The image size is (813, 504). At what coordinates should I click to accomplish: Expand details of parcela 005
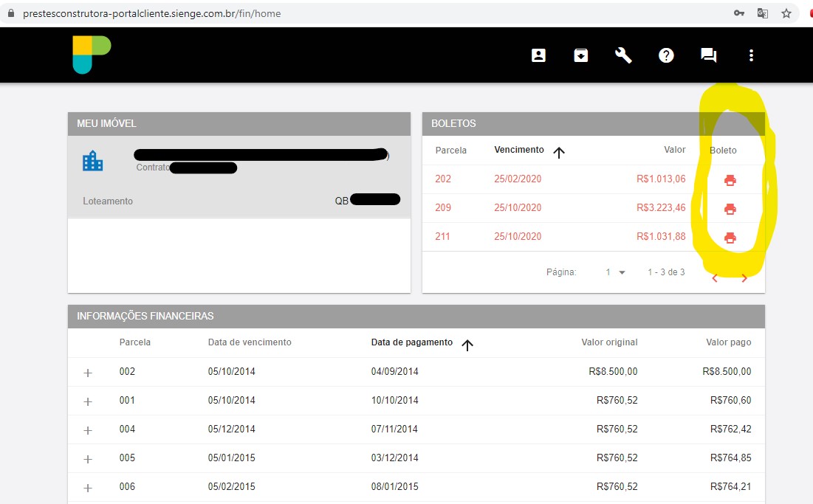pos(88,459)
